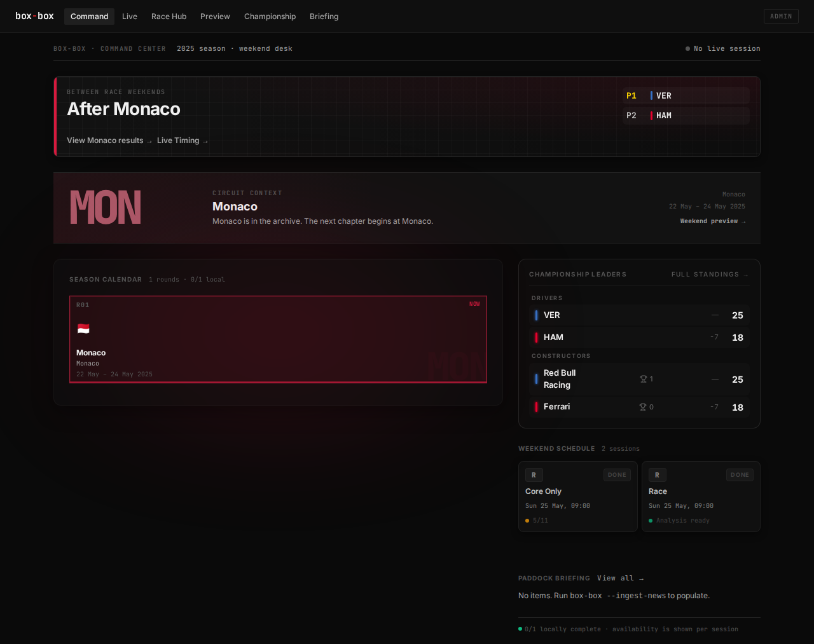Open the FULL STANDINGS link

[710, 275]
